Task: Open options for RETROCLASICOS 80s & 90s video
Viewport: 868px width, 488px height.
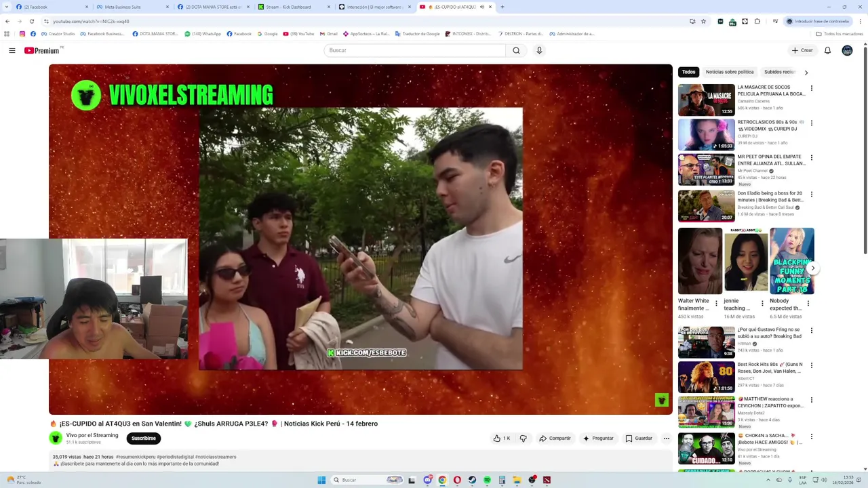Action: tap(811, 123)
